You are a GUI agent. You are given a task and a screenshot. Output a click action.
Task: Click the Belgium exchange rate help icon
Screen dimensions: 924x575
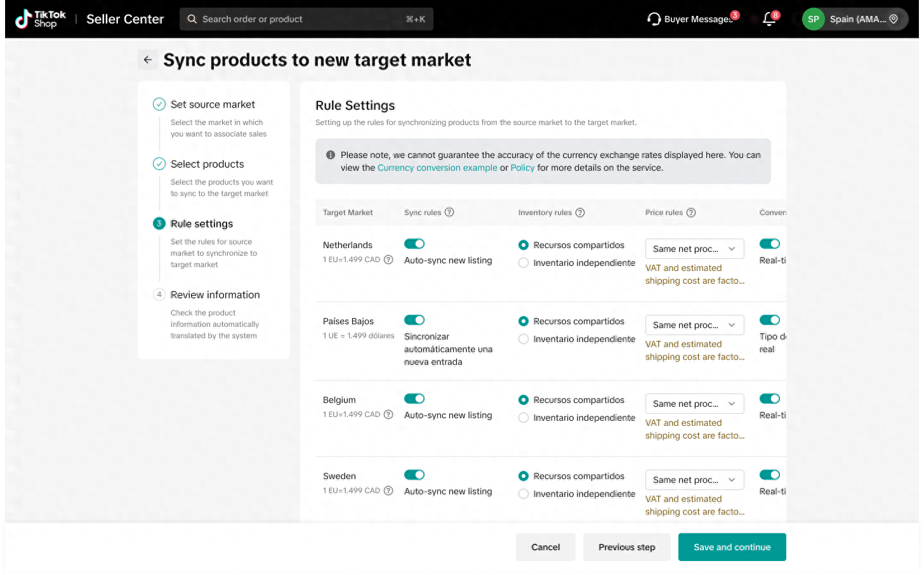click(388, 414)
